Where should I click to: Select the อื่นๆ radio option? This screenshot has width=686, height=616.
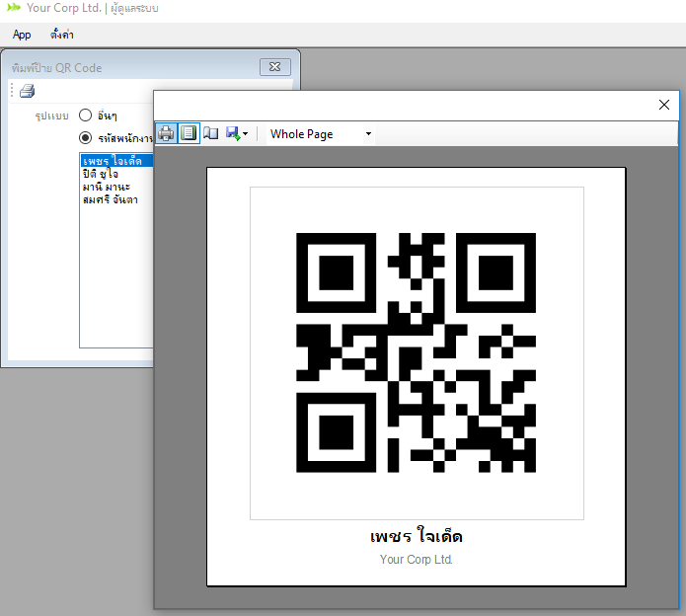85,115
